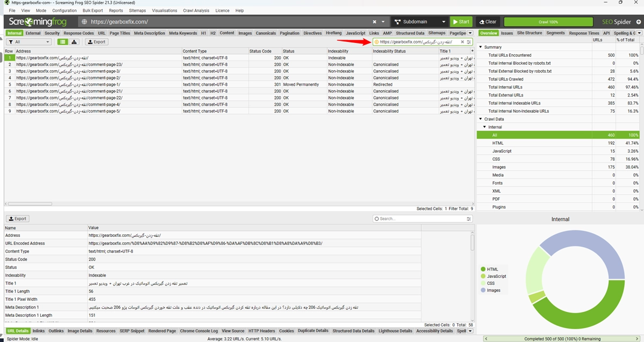Open filter options in the top search box
This screenshot has height=342, width=644.
coord(469,42)
